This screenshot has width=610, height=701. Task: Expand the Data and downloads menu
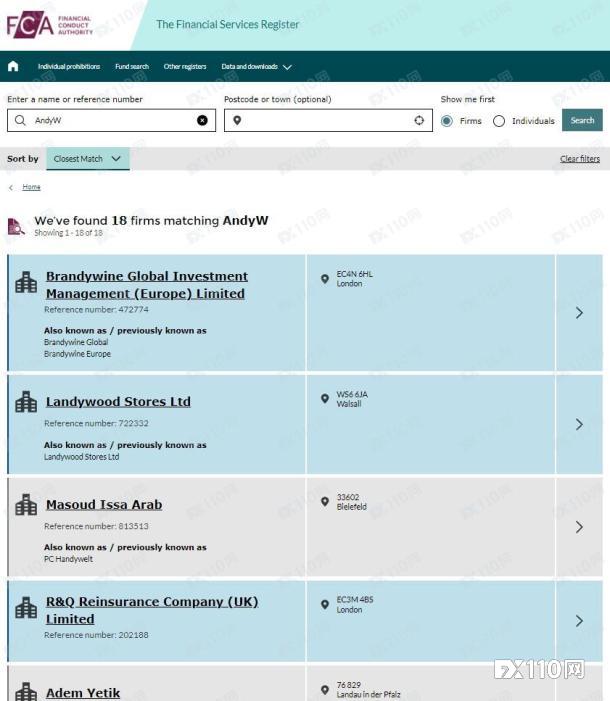tap(256, 67)
